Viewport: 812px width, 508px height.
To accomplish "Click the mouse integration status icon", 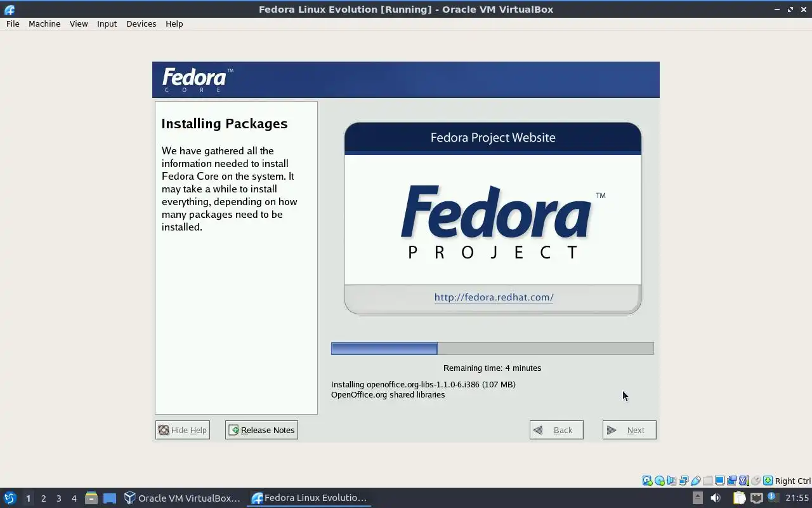I will click(756, 481).
